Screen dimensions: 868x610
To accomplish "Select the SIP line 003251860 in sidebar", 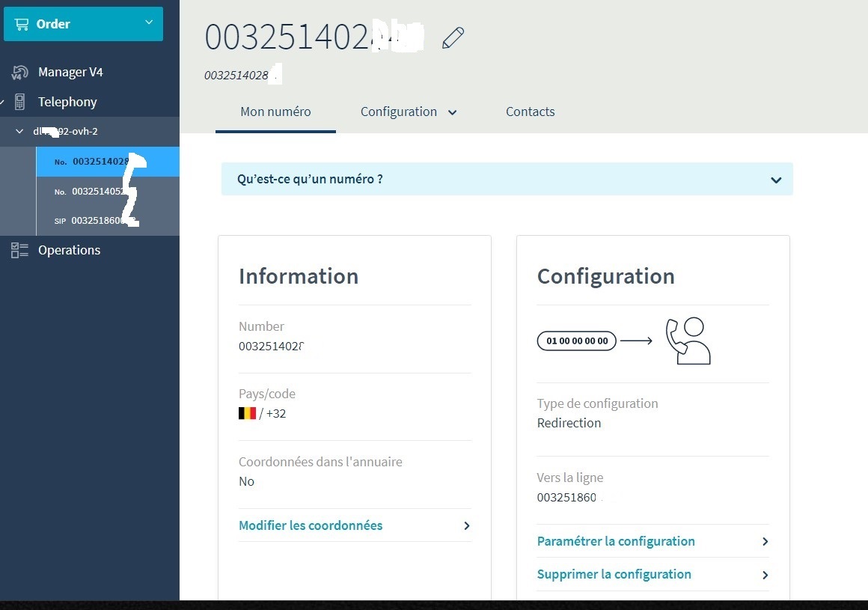I will coord(97,221).
